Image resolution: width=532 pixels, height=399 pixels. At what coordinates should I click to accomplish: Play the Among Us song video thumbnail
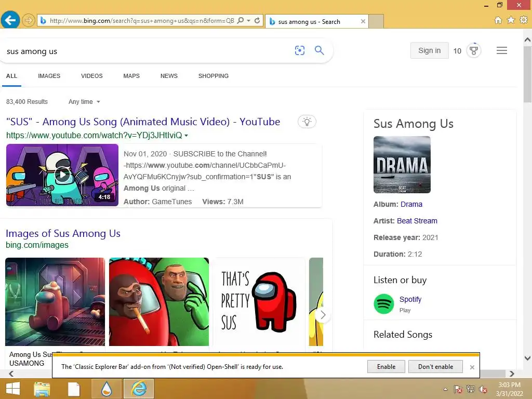62,175
